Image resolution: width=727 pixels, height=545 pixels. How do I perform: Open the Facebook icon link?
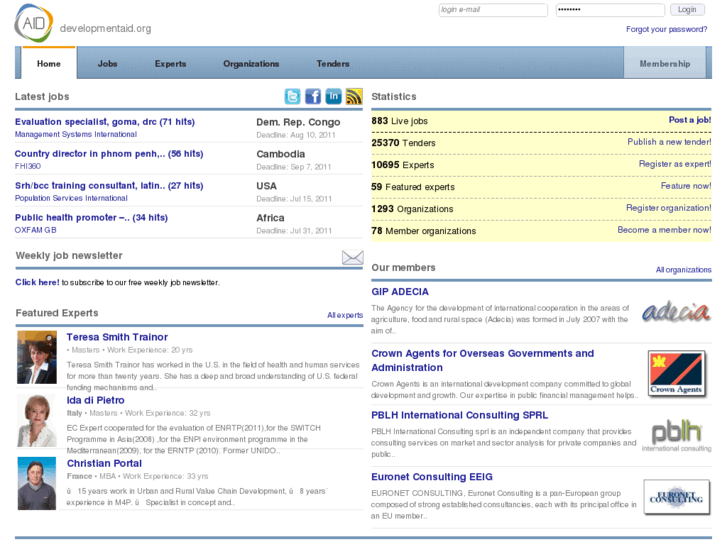coord(313,97)
